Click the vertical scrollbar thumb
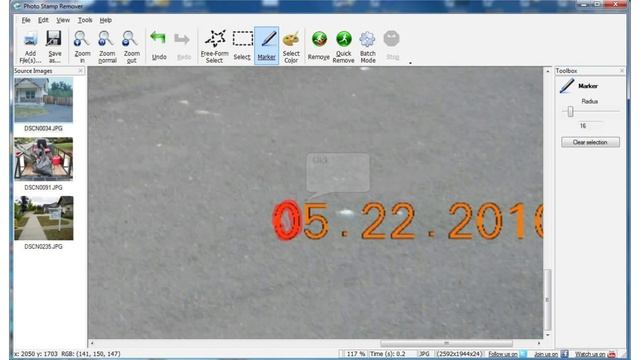Screen dimensions: 640x360 click(x=548, y=300)
